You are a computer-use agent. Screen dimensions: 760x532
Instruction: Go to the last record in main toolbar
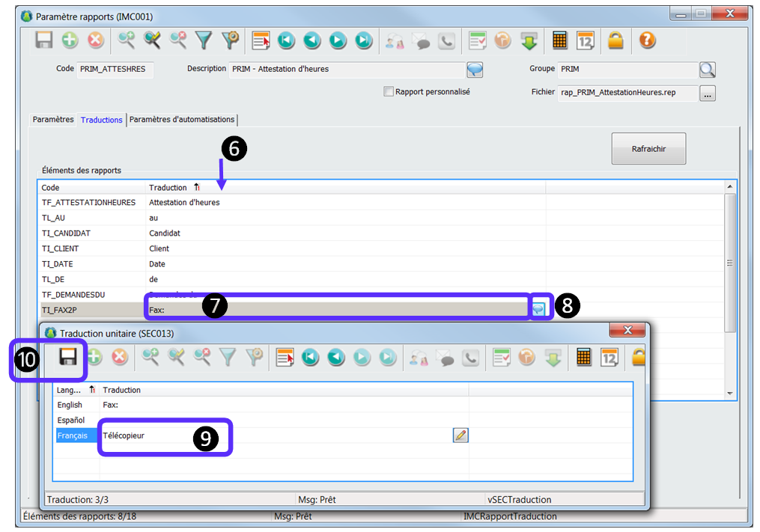(x=363, y=41)
